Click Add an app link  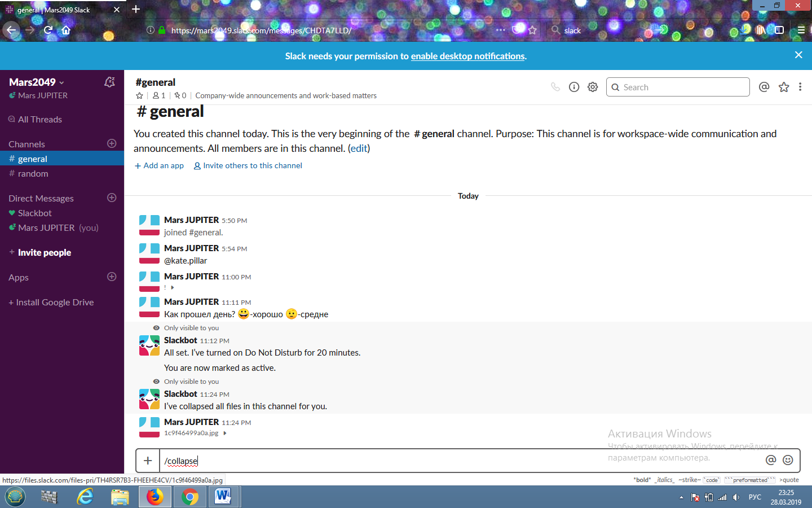(x=159, y=165)
